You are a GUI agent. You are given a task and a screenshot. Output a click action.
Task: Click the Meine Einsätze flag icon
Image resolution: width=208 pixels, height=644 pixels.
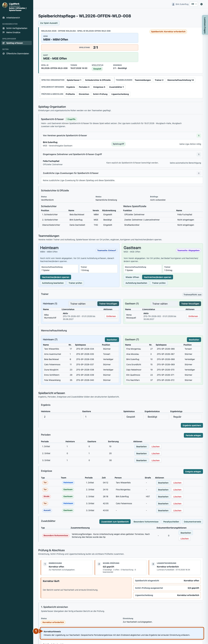[x=3, y=33]
